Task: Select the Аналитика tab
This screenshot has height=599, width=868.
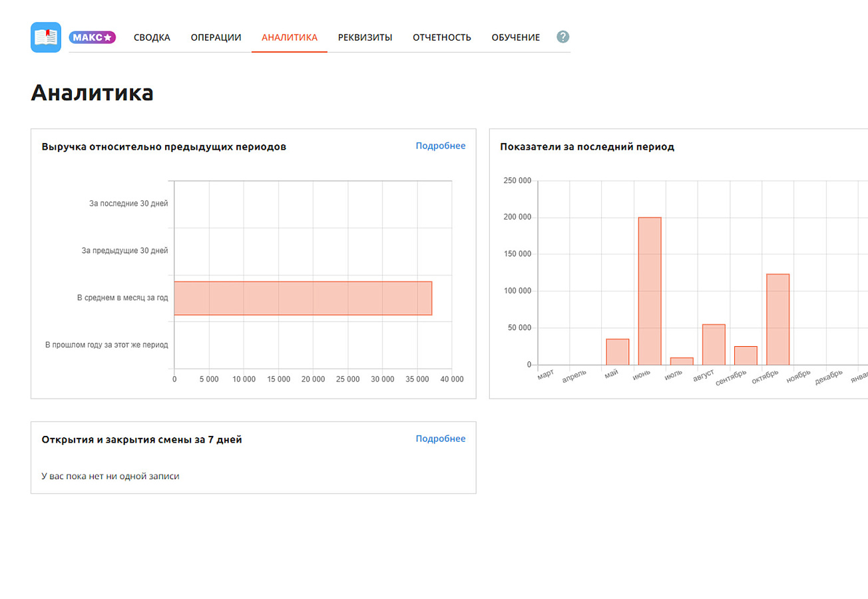Action: tap(290, 37)
